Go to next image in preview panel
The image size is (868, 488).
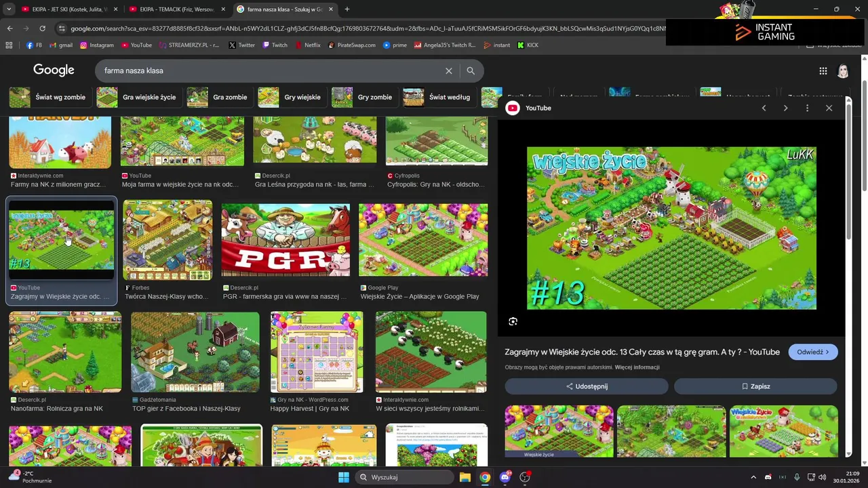click(x=785, y=108)
